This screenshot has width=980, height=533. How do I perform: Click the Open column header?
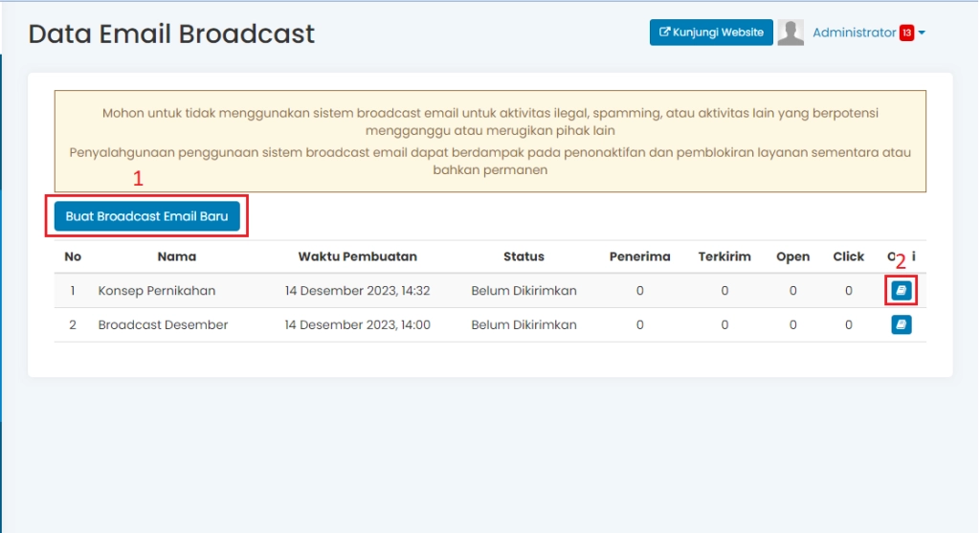point(793,256)
